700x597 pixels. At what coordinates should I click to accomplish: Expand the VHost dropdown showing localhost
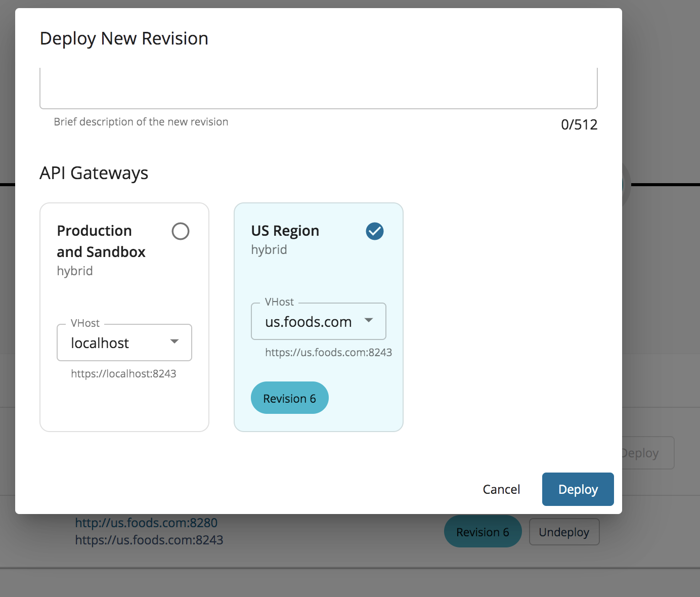(x=124, y=342)
